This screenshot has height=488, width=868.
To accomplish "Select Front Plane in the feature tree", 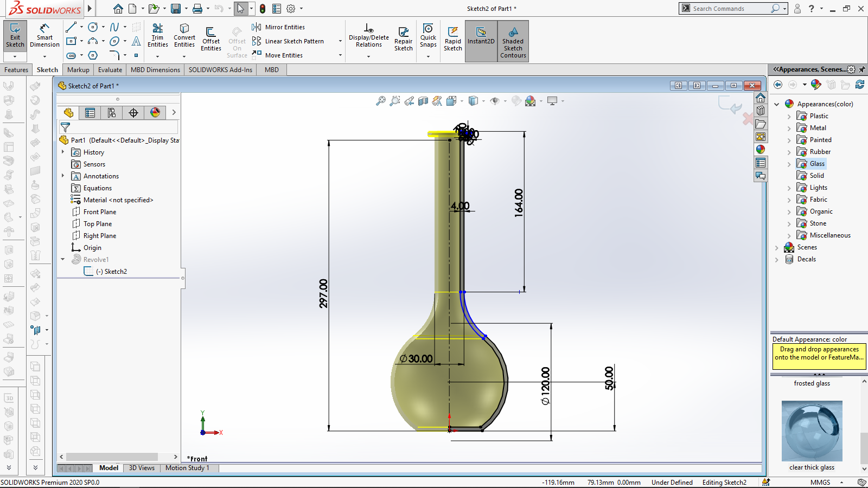I will [x=100, y=212].
